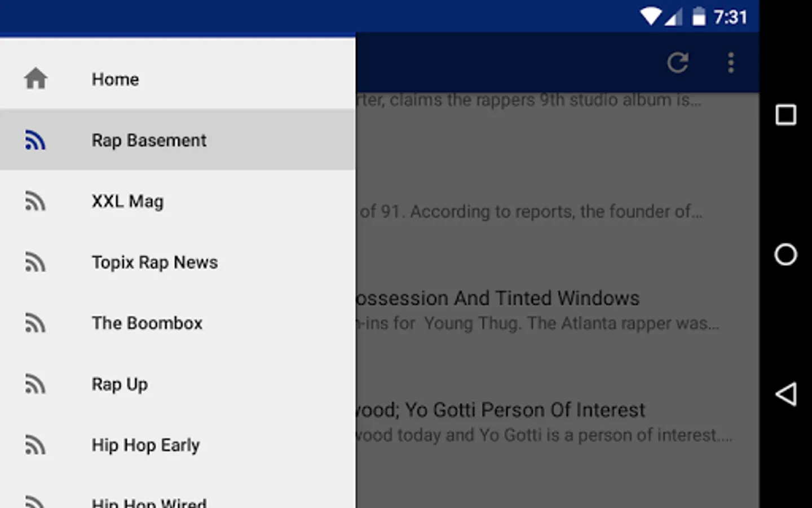Open the Hip Hop Wired feed
Image resolution: width=812 pixels, height=508 pixels.
tap(178, 492)
